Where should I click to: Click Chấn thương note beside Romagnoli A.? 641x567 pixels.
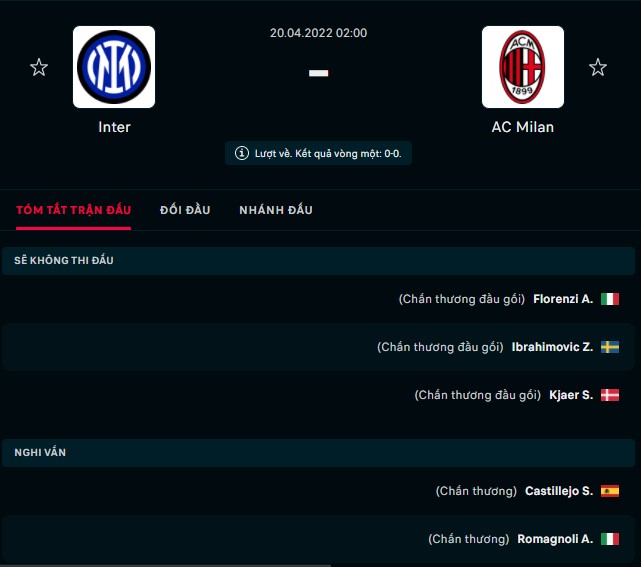(x=468, y=539)
